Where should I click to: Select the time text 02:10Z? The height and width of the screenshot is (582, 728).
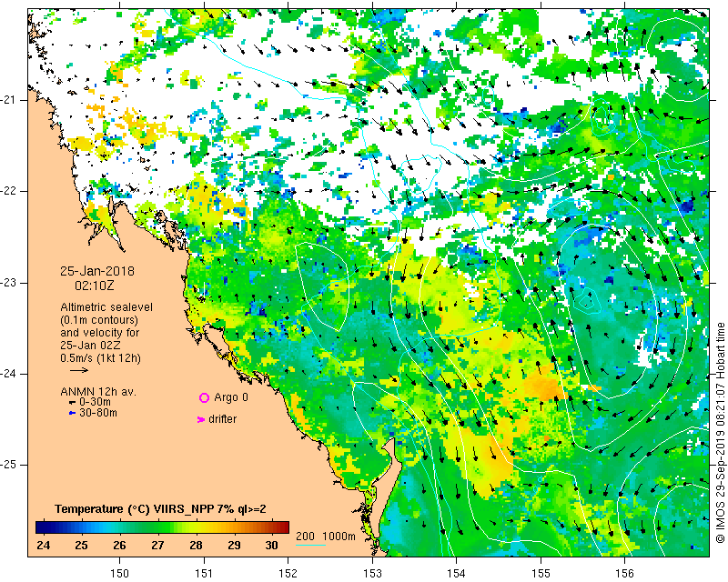[95, 286]
